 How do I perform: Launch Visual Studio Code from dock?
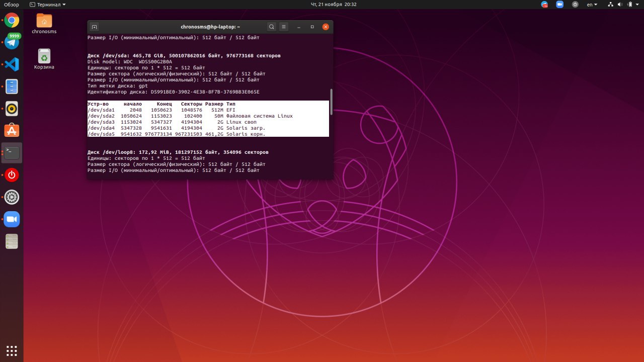click(x=12, y=64)
